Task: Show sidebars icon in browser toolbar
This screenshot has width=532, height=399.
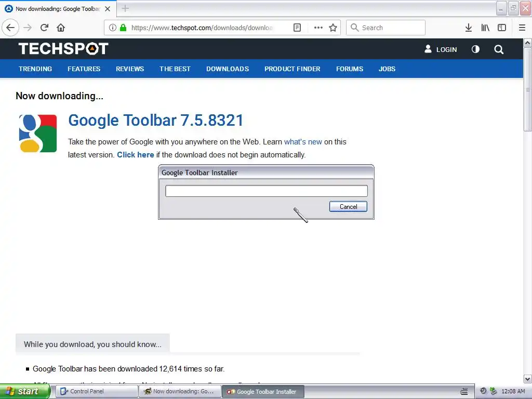Action: click(502, 28)
